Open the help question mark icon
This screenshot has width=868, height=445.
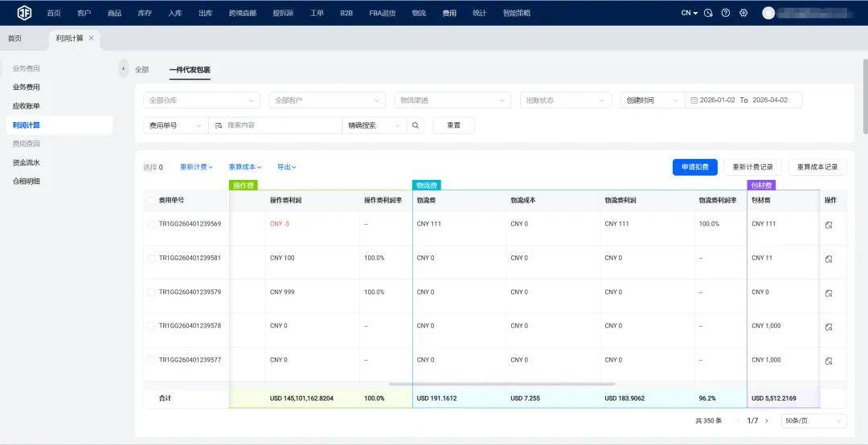click(x=726, y=13)
